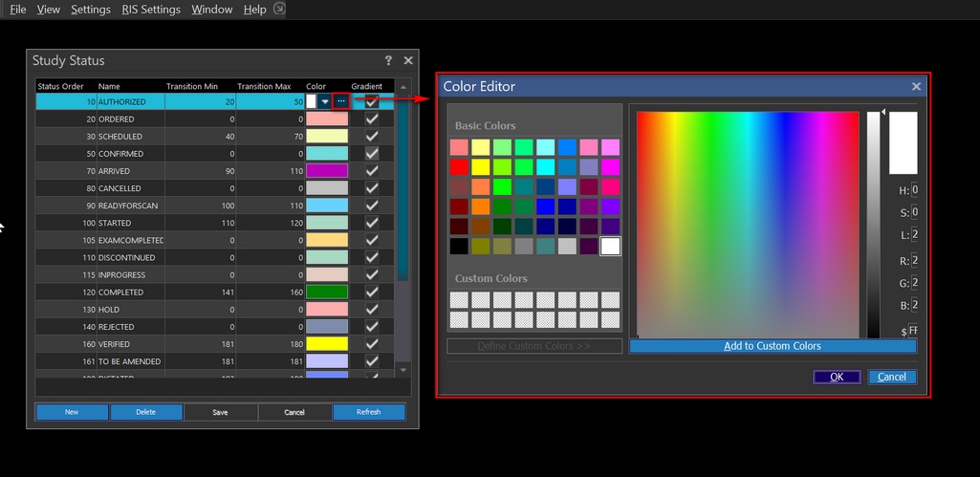Uncheck Gradient for the ARRIVED status

point(372,171)
